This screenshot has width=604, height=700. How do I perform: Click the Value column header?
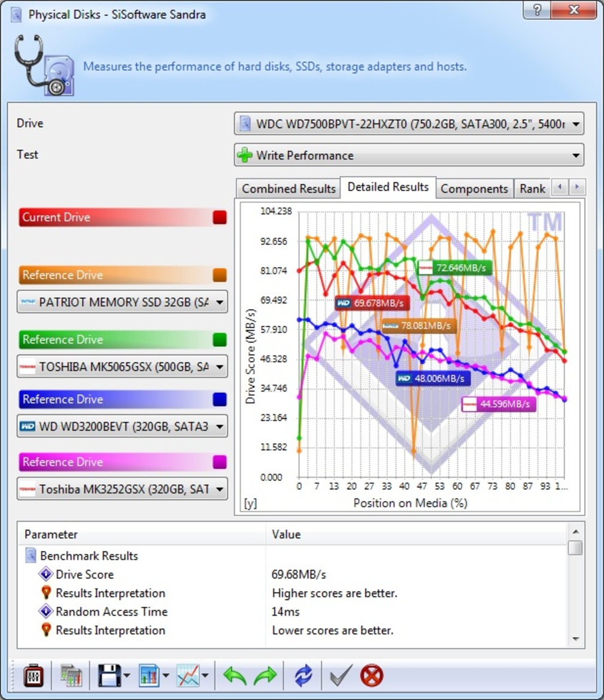click(x=417, y=534)
